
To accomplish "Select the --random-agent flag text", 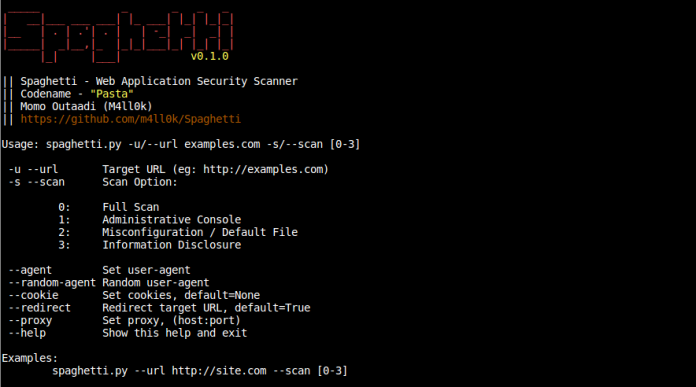I will (52, 283).
